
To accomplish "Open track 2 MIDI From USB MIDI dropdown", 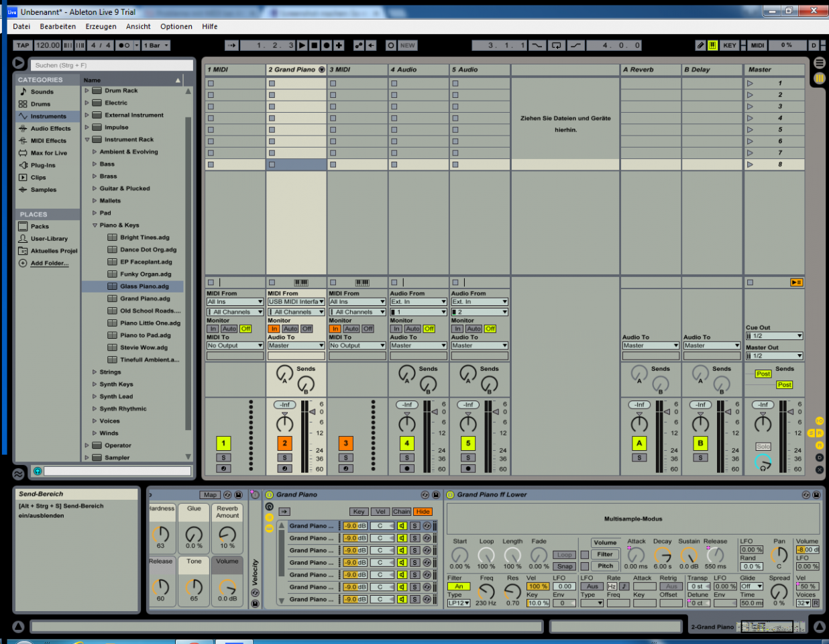I will tap(296, 302).
